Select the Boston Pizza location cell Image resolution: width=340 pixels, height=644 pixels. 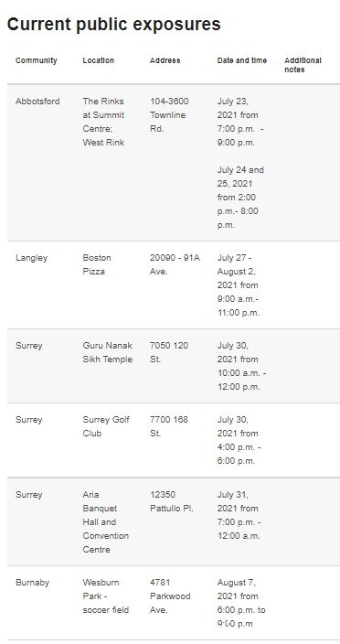[97, 264]
